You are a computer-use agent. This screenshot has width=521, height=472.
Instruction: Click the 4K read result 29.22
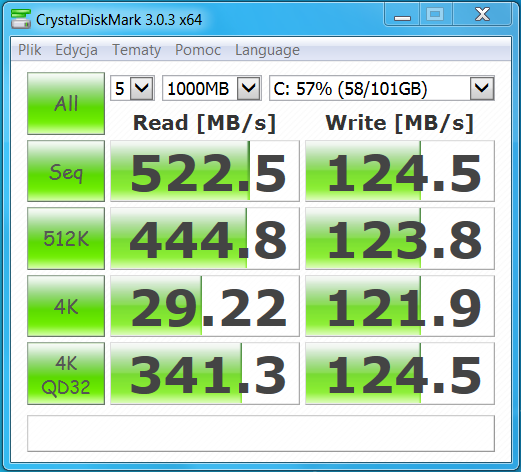point(205,306)
